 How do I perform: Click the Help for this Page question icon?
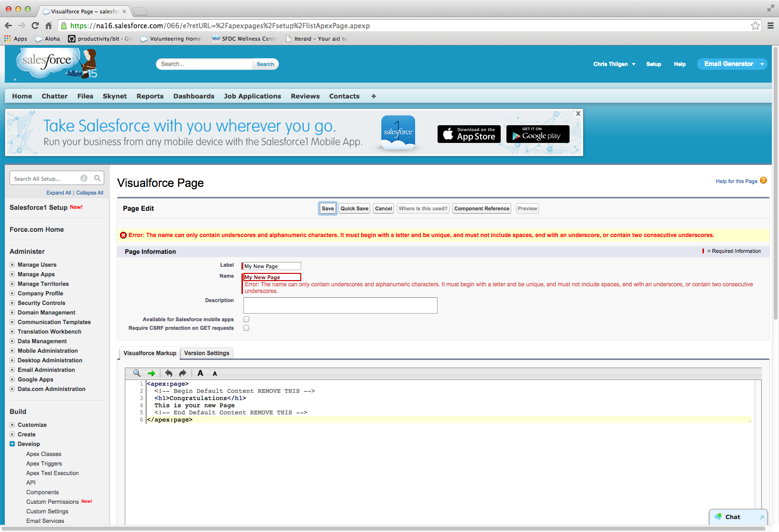[x=763, y=181]
